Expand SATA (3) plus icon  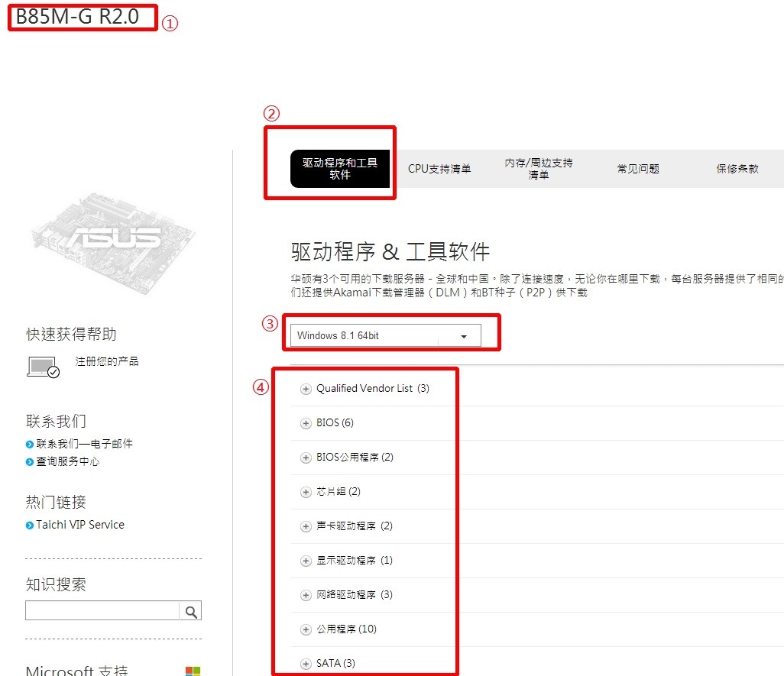click(x=306, y=664)
